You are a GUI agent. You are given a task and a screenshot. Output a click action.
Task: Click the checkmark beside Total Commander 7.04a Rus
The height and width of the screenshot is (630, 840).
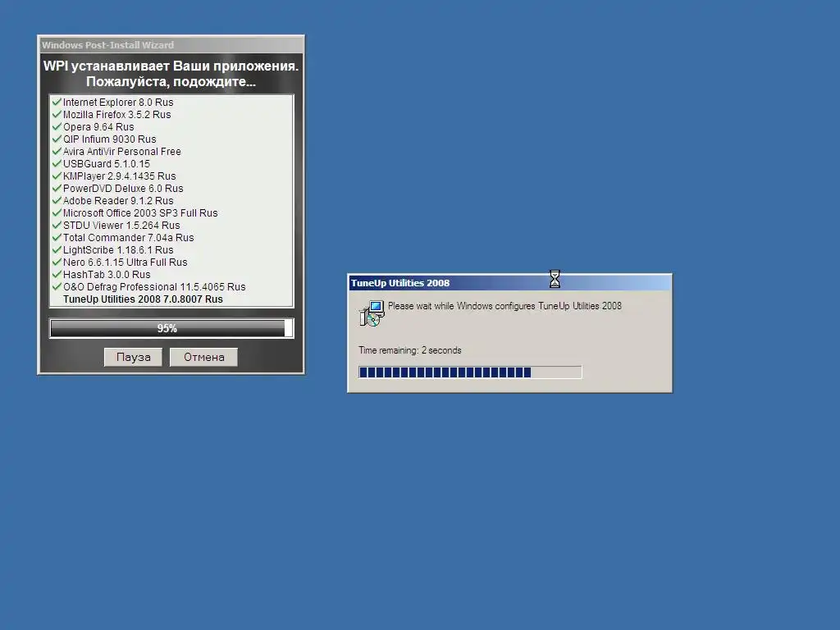click(57, 237)
